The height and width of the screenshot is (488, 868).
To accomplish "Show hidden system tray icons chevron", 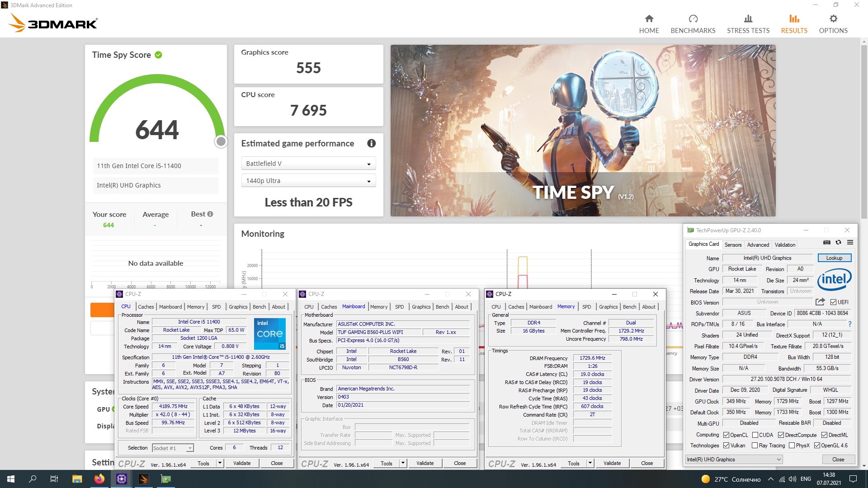I will 770,479.
